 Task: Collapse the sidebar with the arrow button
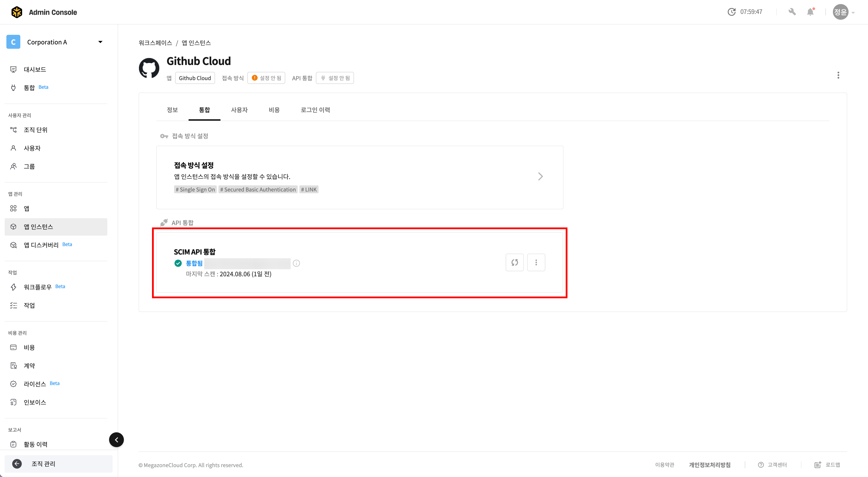(x=117, y=440)
